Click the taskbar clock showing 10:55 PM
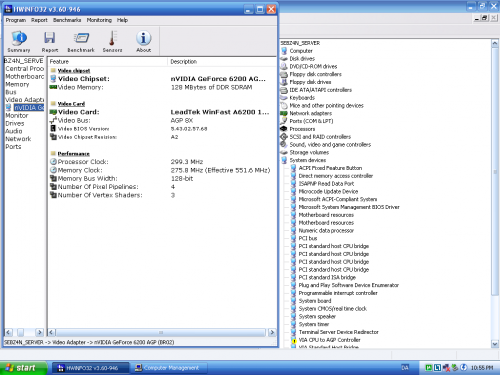Image resolution: width=500 pixels, height=375 pixels. [x=482, y=368]
